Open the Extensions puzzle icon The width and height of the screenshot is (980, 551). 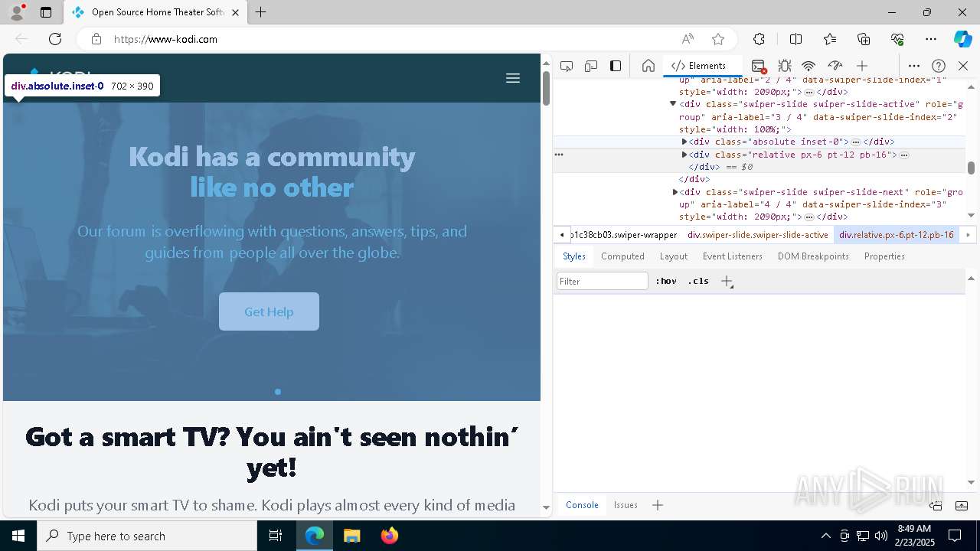[759, 39]
